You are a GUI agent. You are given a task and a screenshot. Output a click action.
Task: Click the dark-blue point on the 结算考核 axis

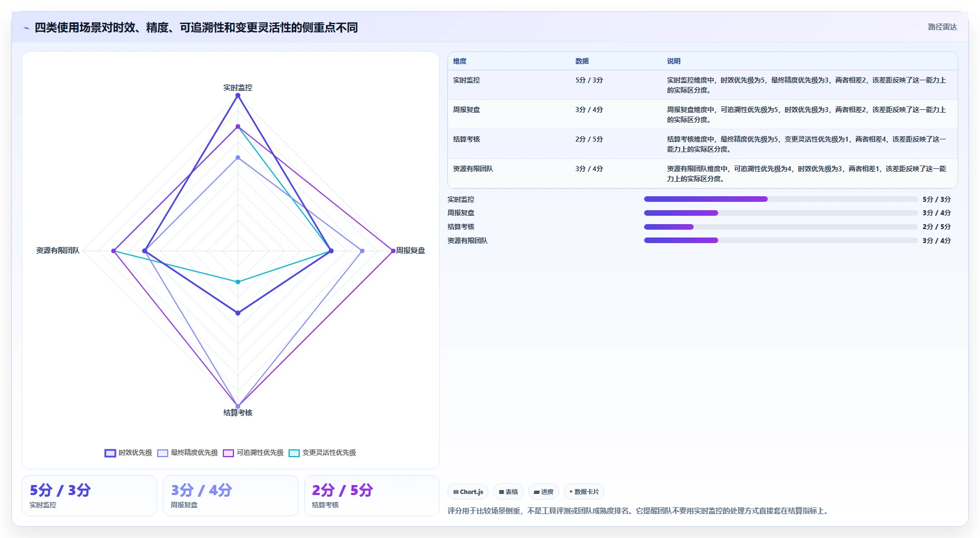coord(238,313)
